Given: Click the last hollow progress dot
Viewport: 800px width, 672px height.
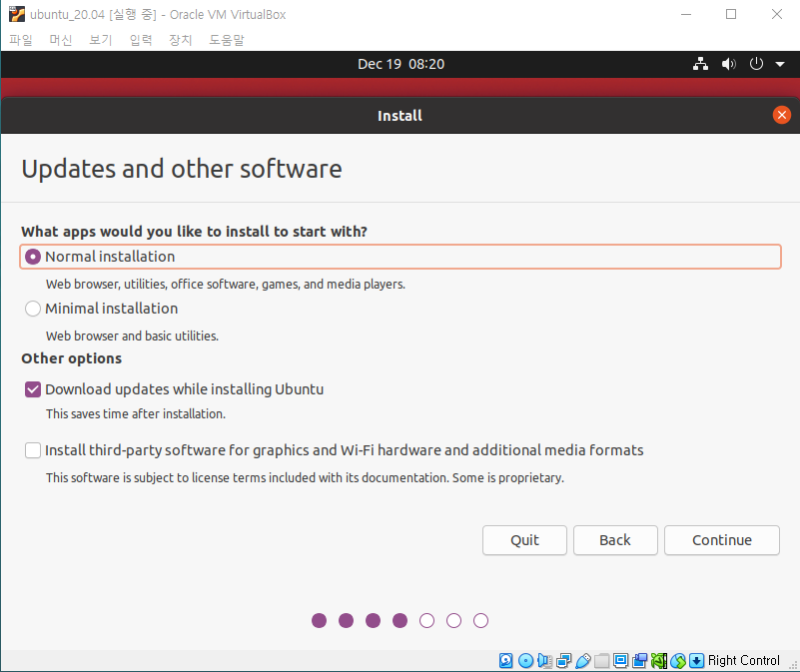Looking at the screenshot, I should coord(480,620).
